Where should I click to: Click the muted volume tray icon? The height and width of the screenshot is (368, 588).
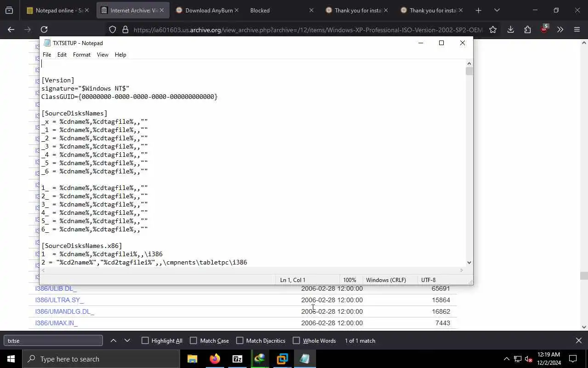[x=528, y=359]
